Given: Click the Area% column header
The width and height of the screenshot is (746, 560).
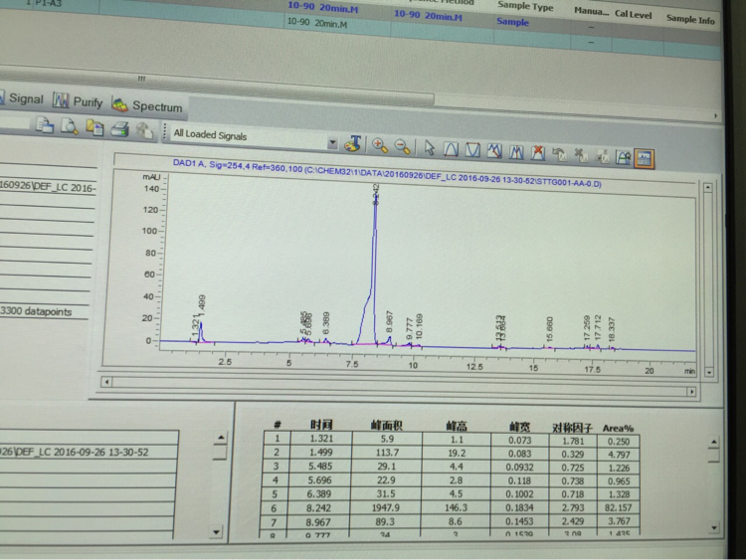Looking at the screenshot, I should (x=618, y=429).
